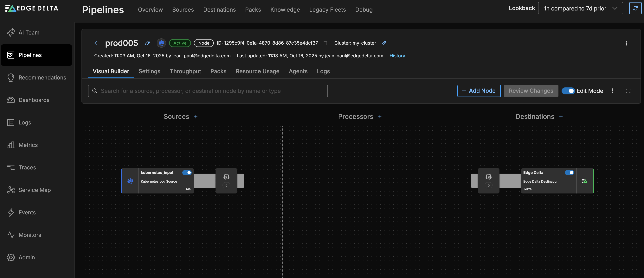The width and height of the screenshot is (644, 278).
Task: Open the kebab menu next to Edit Mode
Action: pyautogui.click(x=613, y=91)
